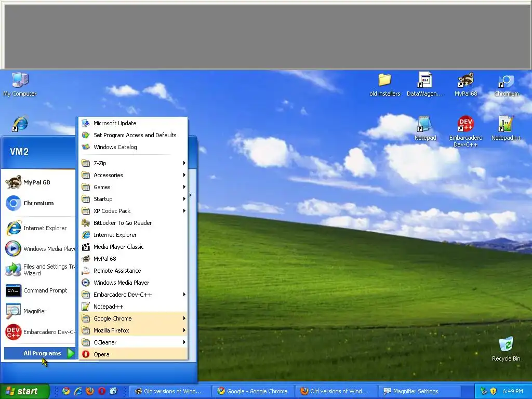Viewport: 532px width, 399px height.
Task: Expand the 7-Zip submenu
Action: 134,163
